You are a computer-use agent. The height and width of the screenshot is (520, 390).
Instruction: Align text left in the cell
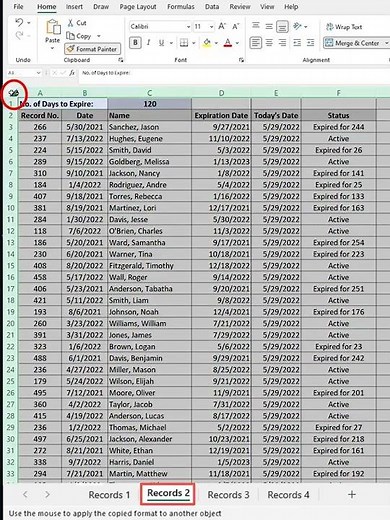[x=256, y=43]
